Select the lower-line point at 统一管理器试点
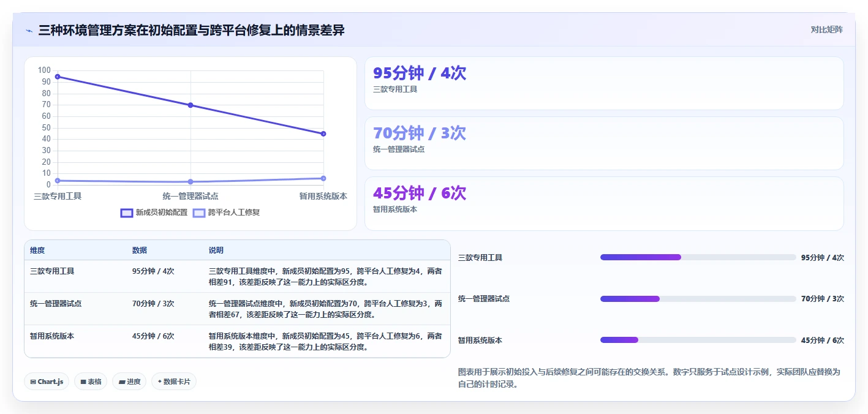 click(191, 182)
